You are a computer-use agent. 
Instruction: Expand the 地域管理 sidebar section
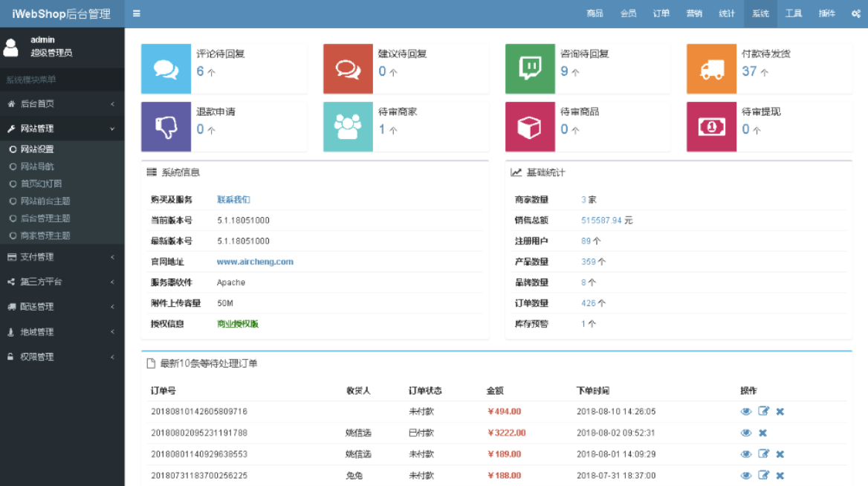coord(62,331)
